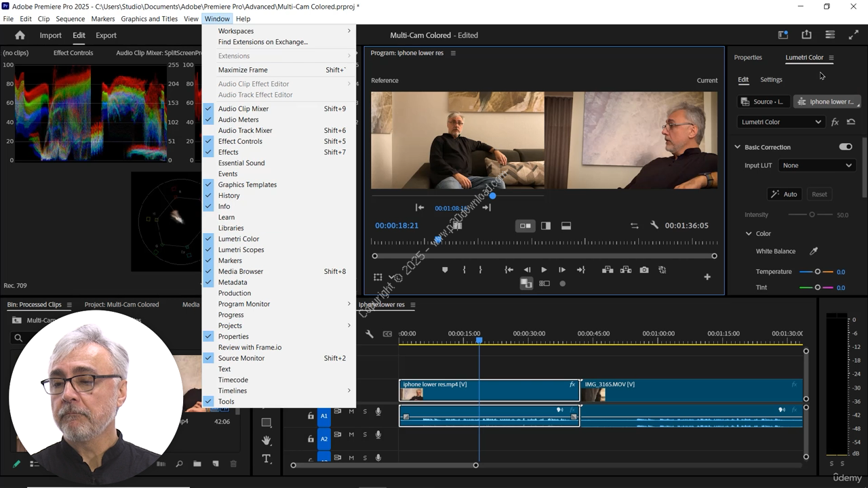Uncheck Audio Meters in Window menu
Screen dimensions: 868x488
(279, 119)
